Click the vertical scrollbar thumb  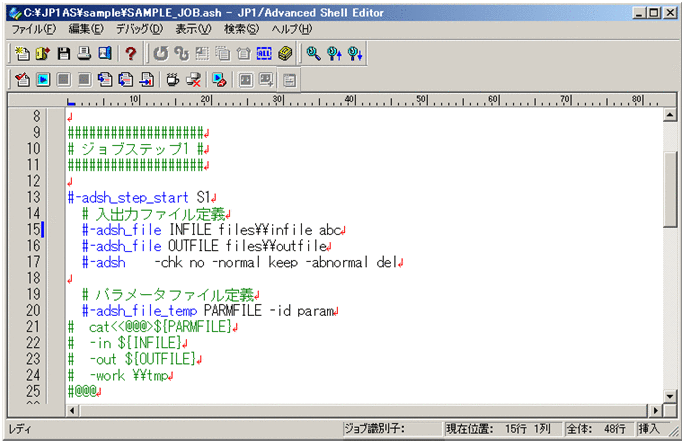click(670, 189)
